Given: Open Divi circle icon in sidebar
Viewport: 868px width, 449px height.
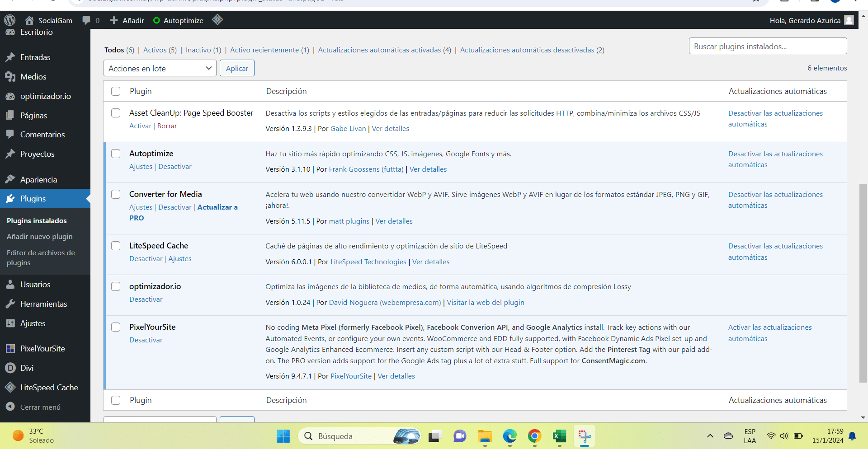Looking at the screenshot, I should [10, 368].
